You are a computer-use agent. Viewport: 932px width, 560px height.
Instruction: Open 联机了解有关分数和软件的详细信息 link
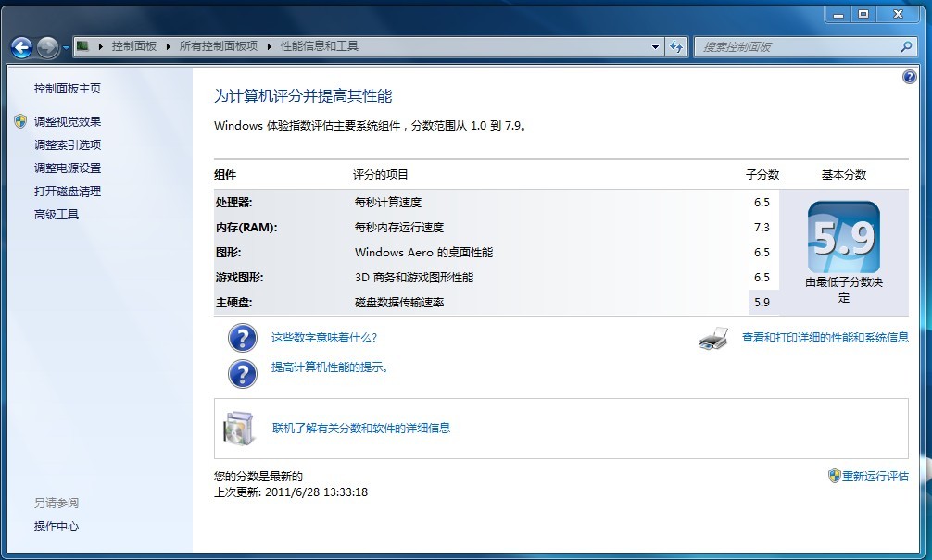coord(360,428)
